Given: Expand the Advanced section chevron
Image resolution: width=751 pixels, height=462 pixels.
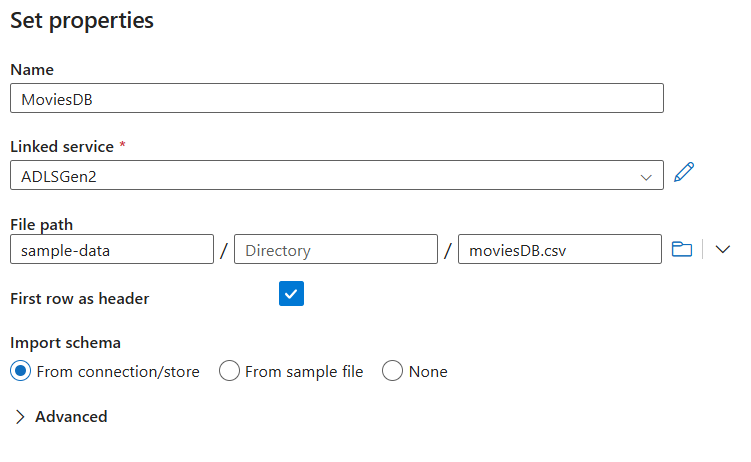Looking at the screenshot, I should click(20, 417).
